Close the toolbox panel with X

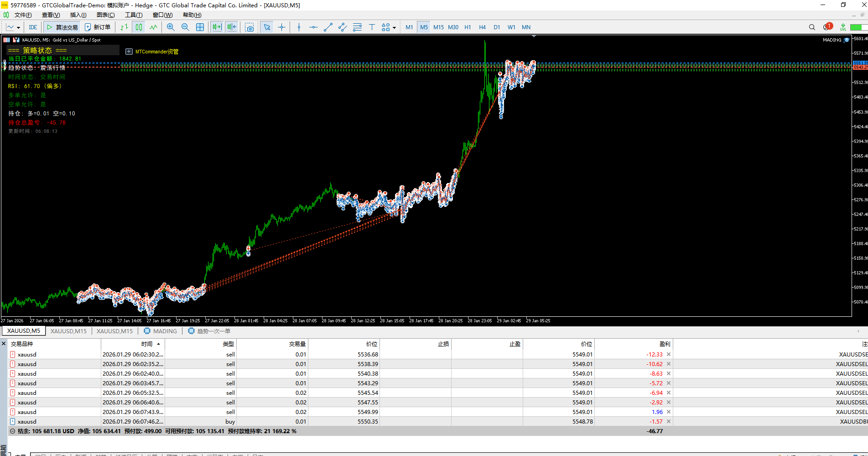4,343
